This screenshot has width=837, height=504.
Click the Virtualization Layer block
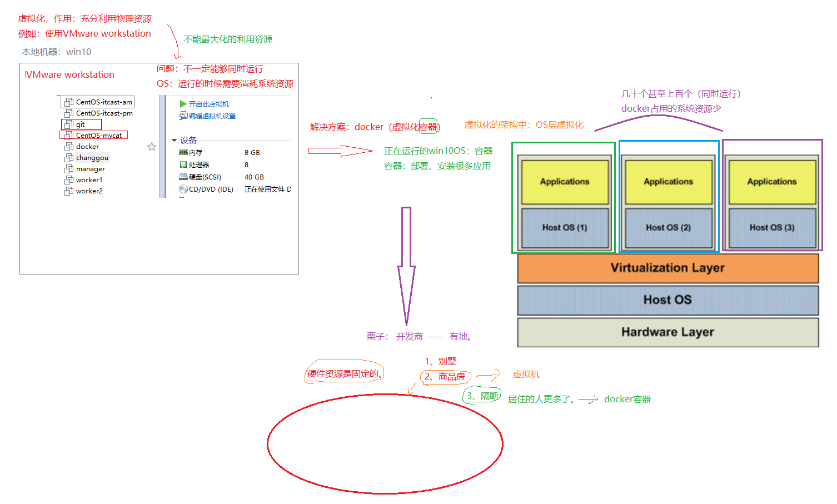(x=667, y=268)
